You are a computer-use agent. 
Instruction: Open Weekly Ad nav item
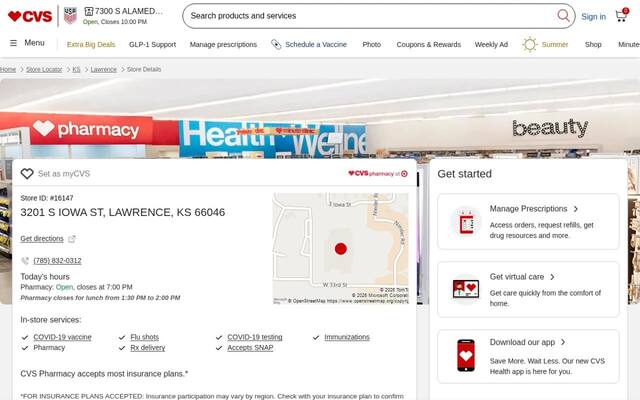click(491, 44)
